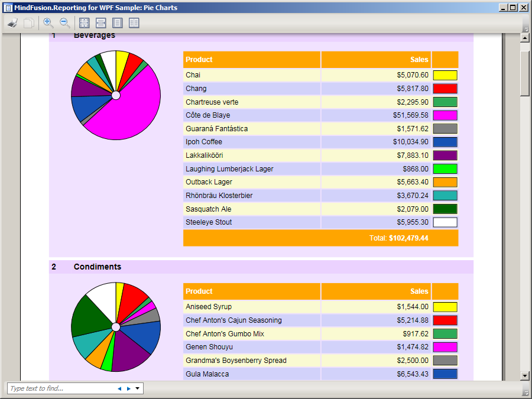
Task: Open the search options dropdown arrow
Action: [138, 388]
